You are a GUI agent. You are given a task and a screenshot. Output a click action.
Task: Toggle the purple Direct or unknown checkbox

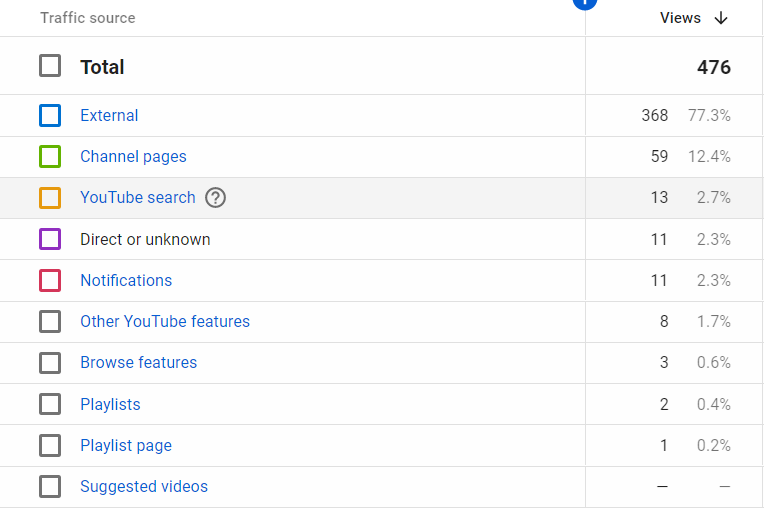click(x=50, y=239)
